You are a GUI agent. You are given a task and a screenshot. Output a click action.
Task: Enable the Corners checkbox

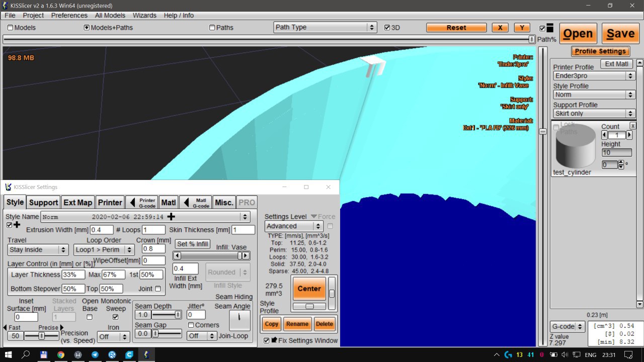click(x=191, y=325)
